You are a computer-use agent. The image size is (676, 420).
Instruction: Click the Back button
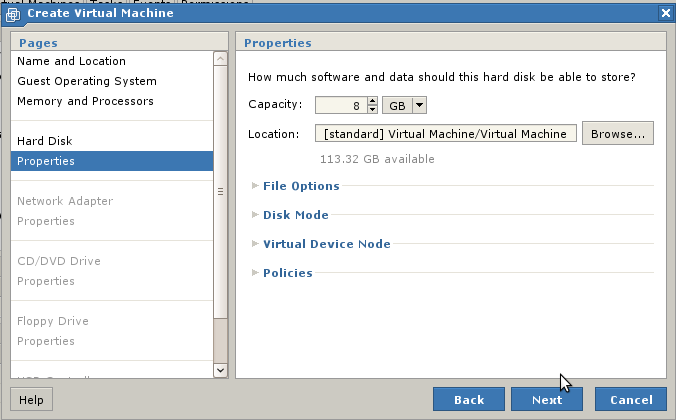tap(469, 399)
